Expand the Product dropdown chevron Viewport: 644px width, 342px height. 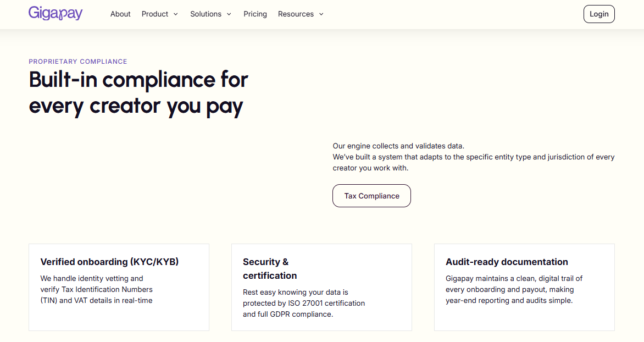pos(176,14)
